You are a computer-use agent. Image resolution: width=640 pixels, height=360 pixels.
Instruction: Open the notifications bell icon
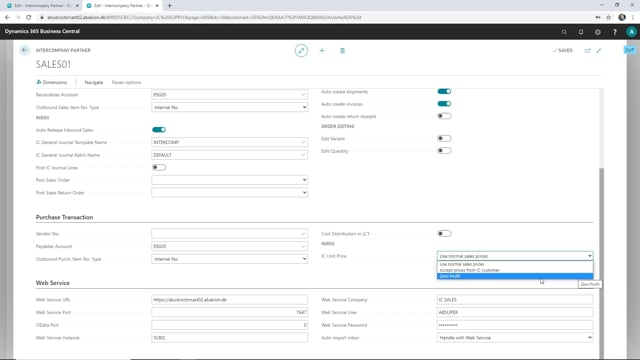point(581,32)
